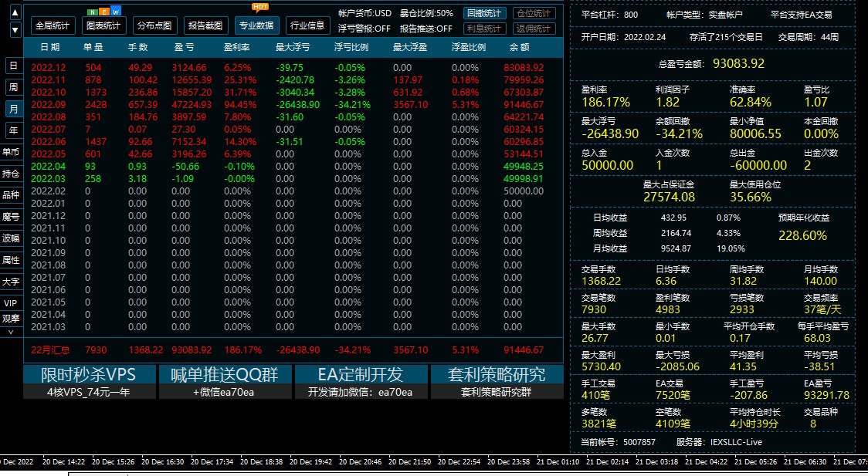Open the 单币 sidebar item
Image resolution: width=868 pixels, height=476 pixels.
pyautogui.click(x=11, y=152)
